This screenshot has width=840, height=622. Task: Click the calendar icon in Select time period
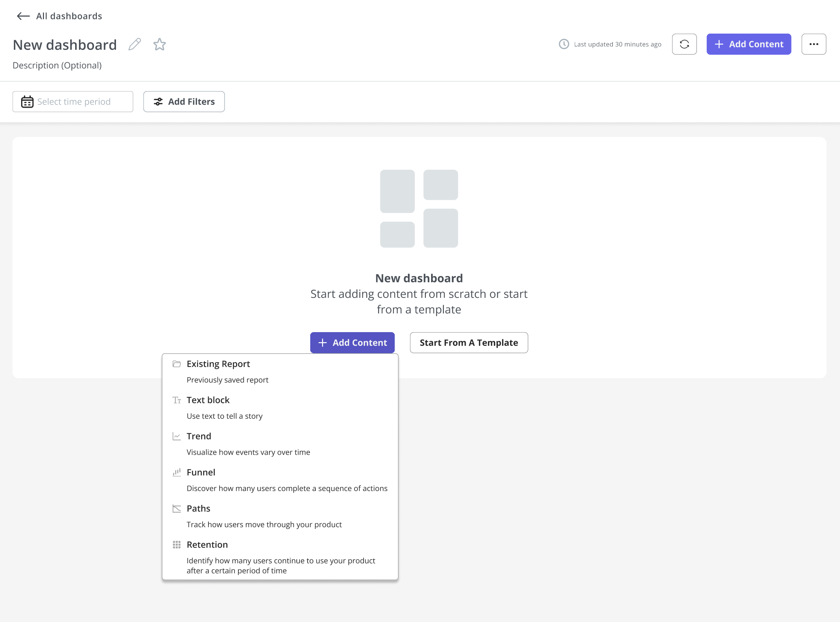pos(27,101)
